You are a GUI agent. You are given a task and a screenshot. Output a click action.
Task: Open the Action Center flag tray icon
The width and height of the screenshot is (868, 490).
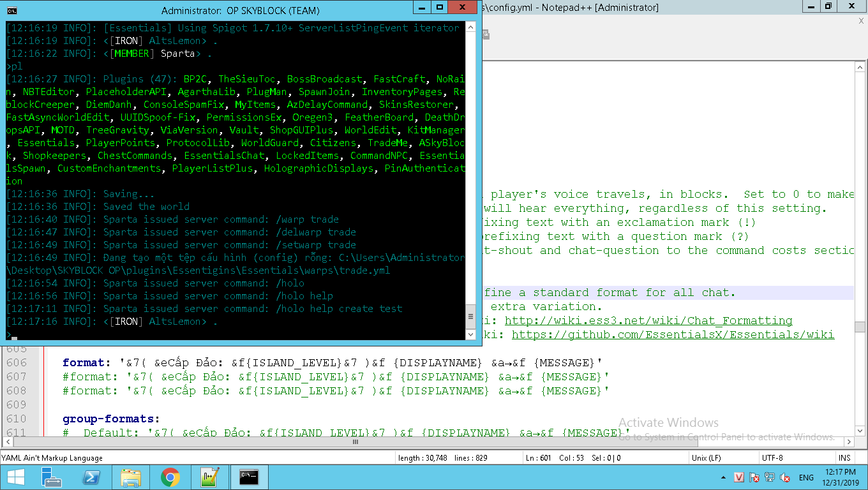pyautogui.click(x=754, y=477)
